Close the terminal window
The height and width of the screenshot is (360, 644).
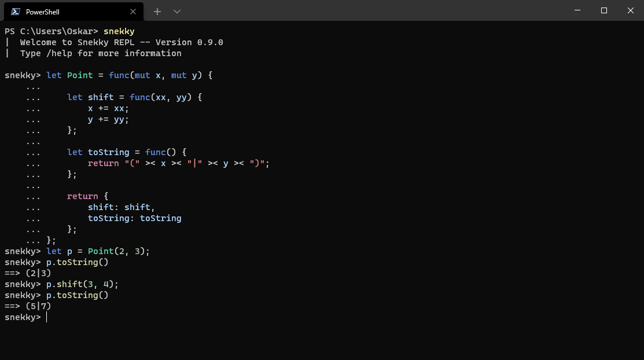[x=631, y=10]
